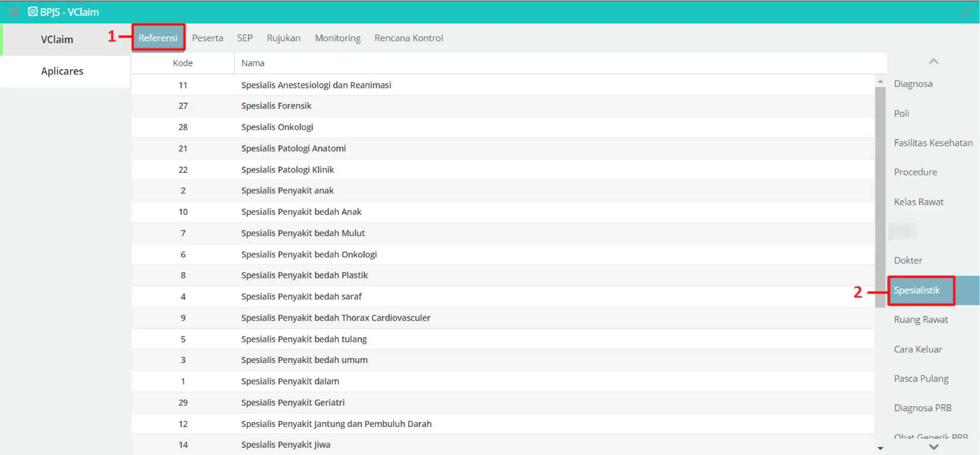Select the Spesialis Penyakit dalam row
The width and height of the screenshot is (980, 455).
pos(503,381)
